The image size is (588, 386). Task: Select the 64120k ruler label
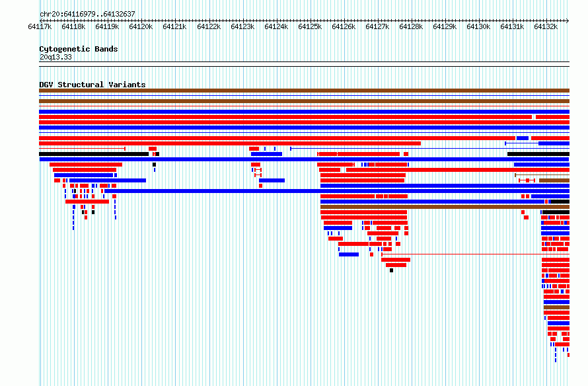pyautogui.click(x=141, y=26)
